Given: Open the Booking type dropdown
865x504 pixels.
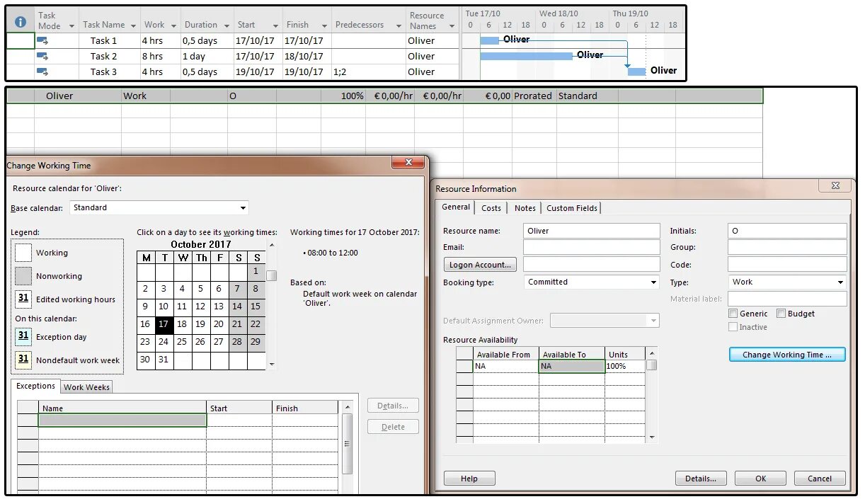Looking at the screenshot, I should pyautogui.click(x=653, y=282).
